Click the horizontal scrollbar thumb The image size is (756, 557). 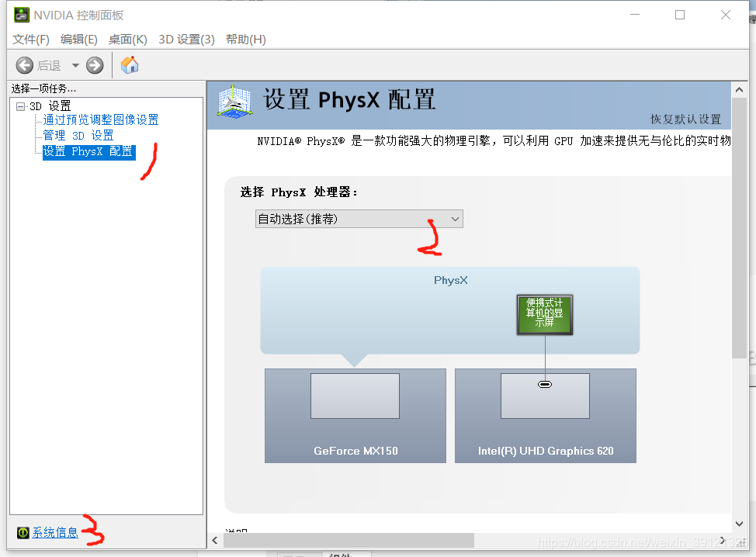(x=349, y=541)
